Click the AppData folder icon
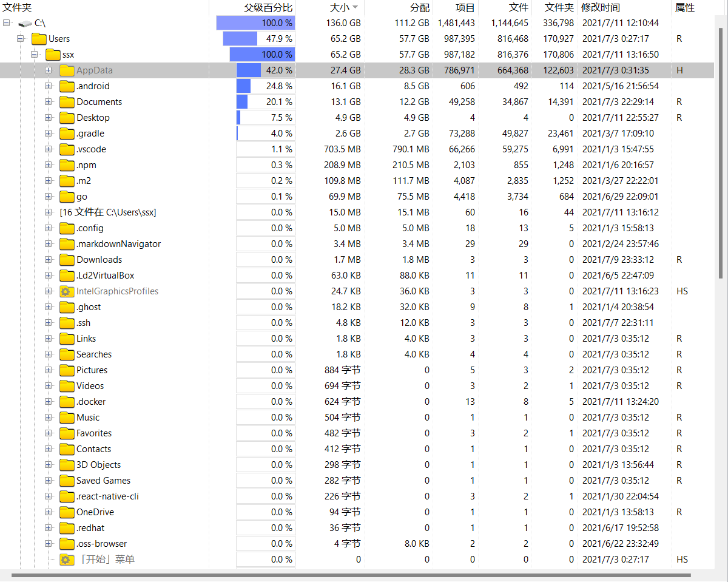 [x=67, y=70]
